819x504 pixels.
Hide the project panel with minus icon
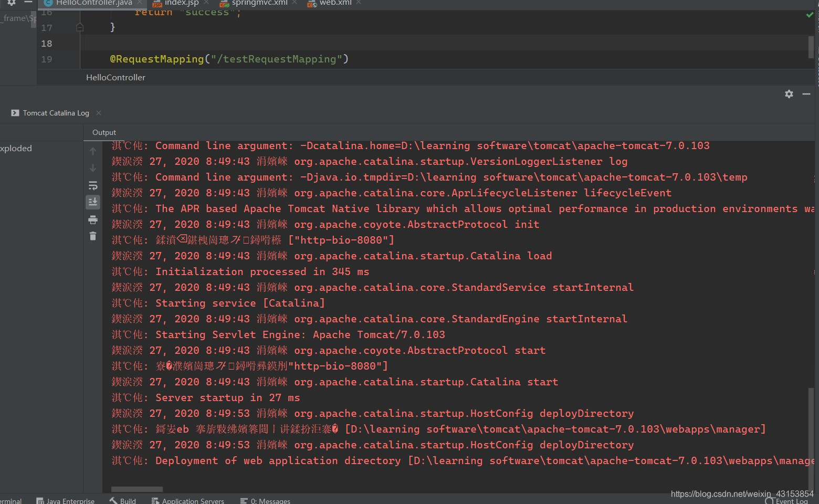tap(28, 2)
